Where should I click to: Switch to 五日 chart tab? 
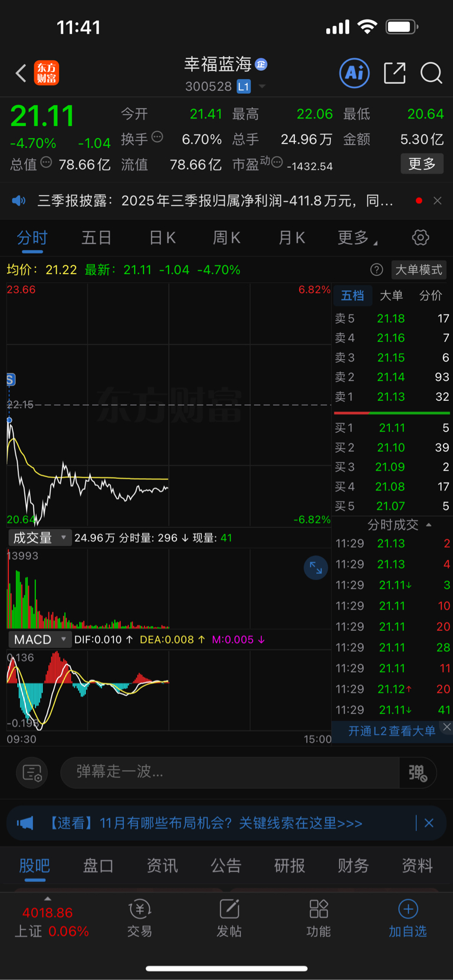96,238
